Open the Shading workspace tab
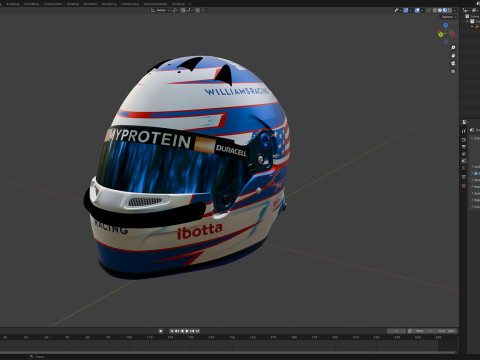This screenshot has height=360, width=480. [73, 4]
